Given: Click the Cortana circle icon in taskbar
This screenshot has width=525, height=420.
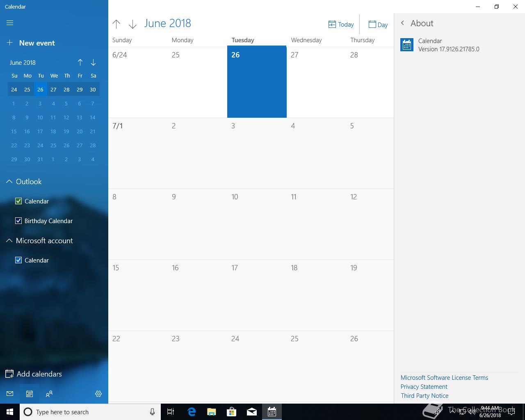Looking at the screenshot, I should click(x=28, y=412).
